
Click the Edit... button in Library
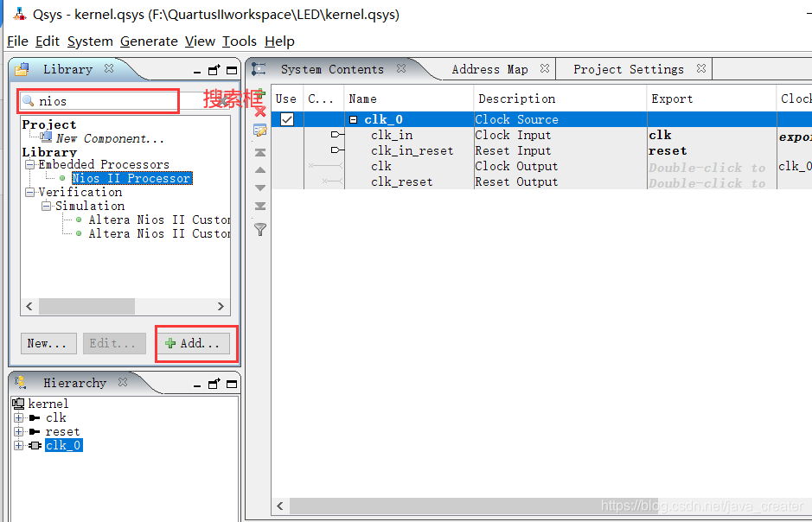pyautogui.click(x=114, y=343)
